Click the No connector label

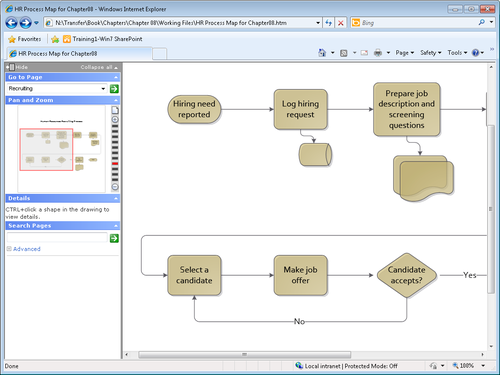point(299,321)
